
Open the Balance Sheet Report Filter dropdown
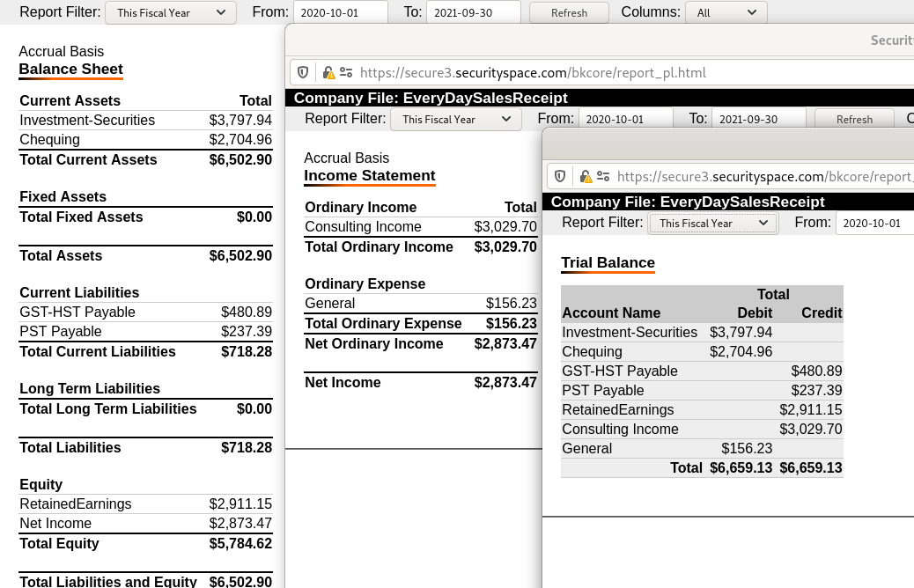click(170, 12)
